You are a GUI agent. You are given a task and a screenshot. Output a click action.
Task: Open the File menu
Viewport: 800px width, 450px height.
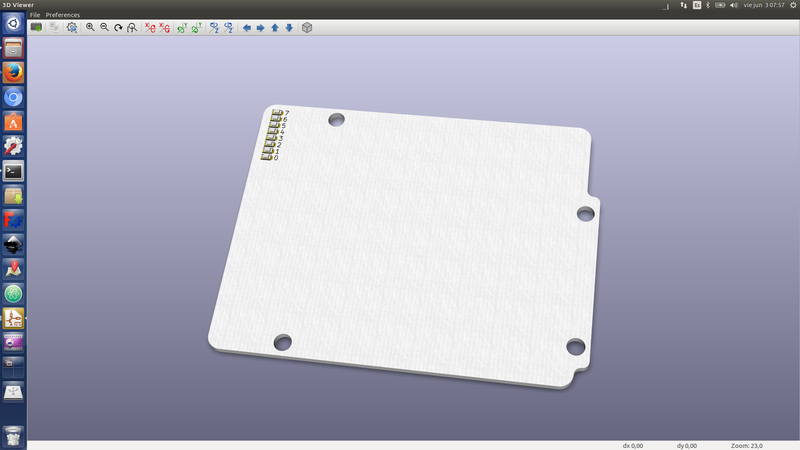coord(35,15)
